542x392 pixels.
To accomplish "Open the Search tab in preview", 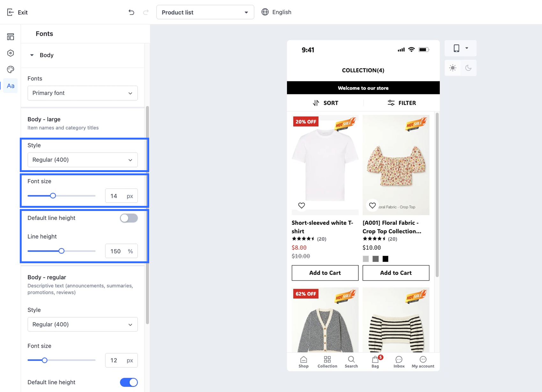I will click(x=351, y=362).
